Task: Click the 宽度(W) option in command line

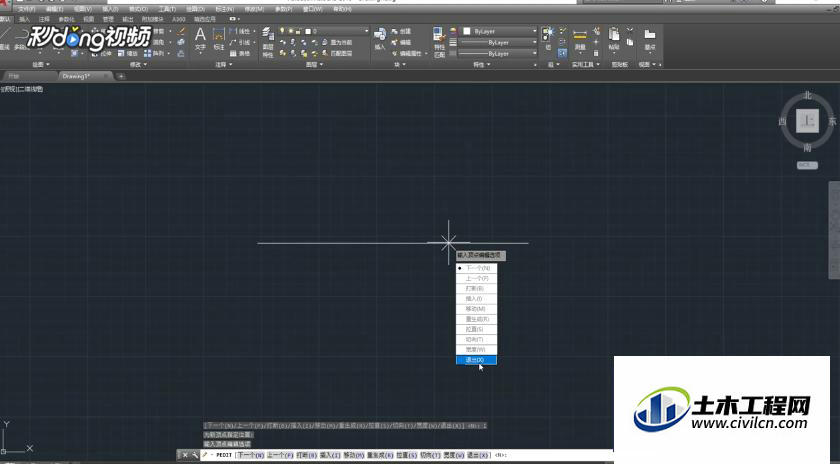Action: [454, 455]
